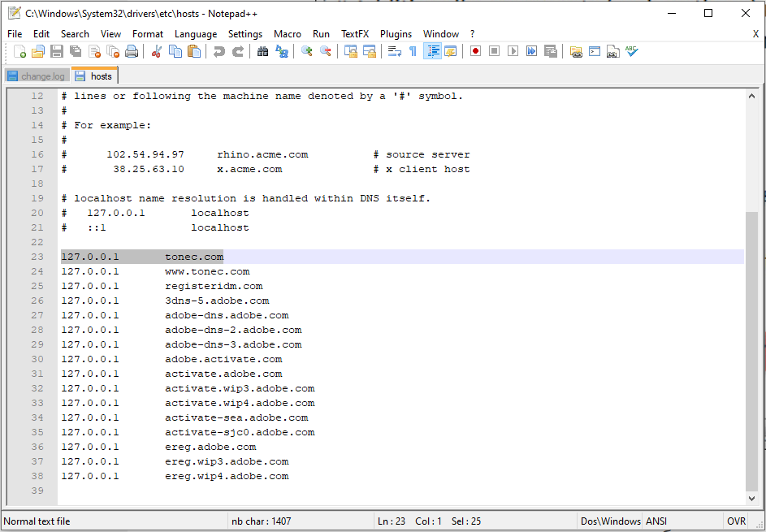Start macro recording with the red dot

coord(475,51)
